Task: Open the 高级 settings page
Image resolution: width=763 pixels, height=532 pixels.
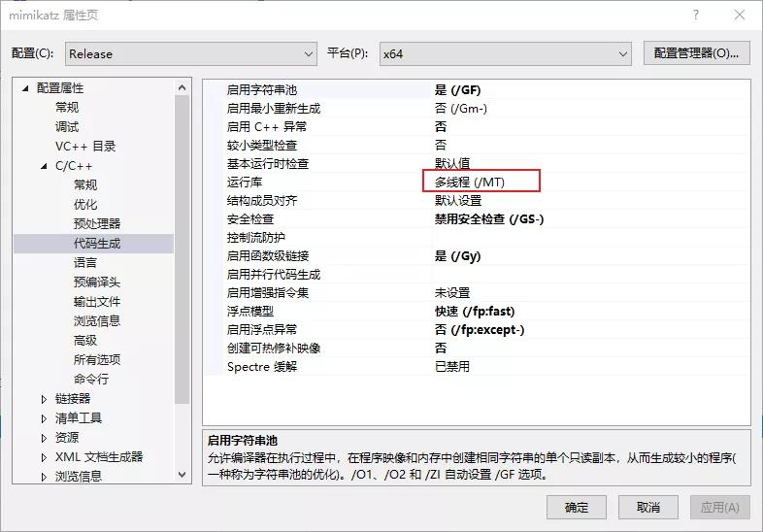Action: tap(85, 341)
